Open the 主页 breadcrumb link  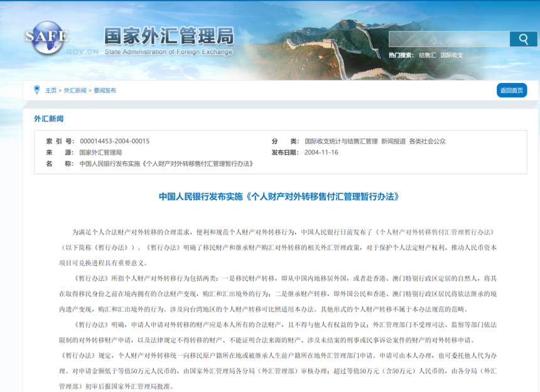pyautogui.click(x=51, y=90)
